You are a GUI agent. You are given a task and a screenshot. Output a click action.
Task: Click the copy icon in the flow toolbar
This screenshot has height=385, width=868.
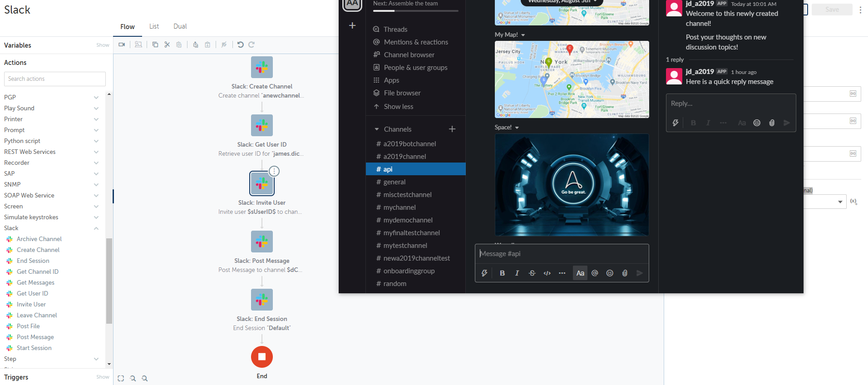coord(155,44)
